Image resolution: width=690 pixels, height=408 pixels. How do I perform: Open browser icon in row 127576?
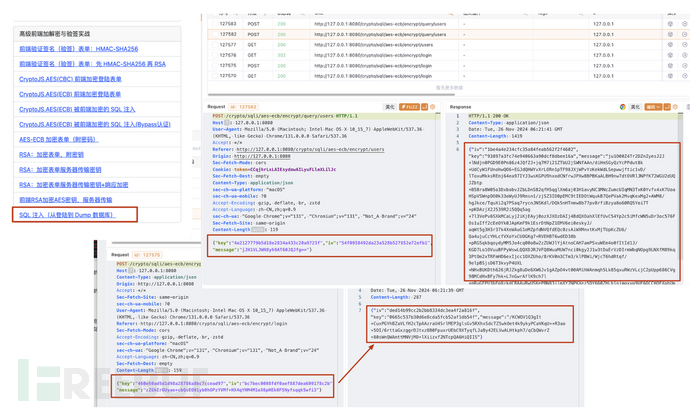670,55
